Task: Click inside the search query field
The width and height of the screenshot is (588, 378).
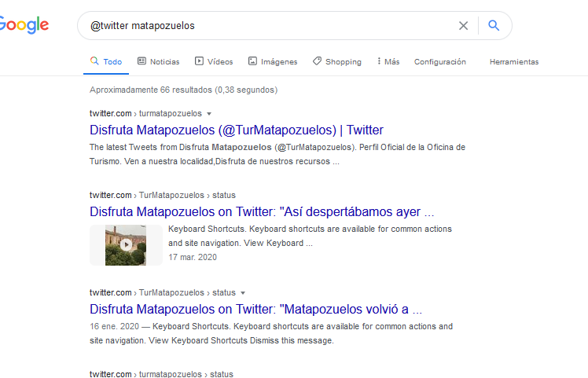Action: pyautogui.click(x=267, y=26)
